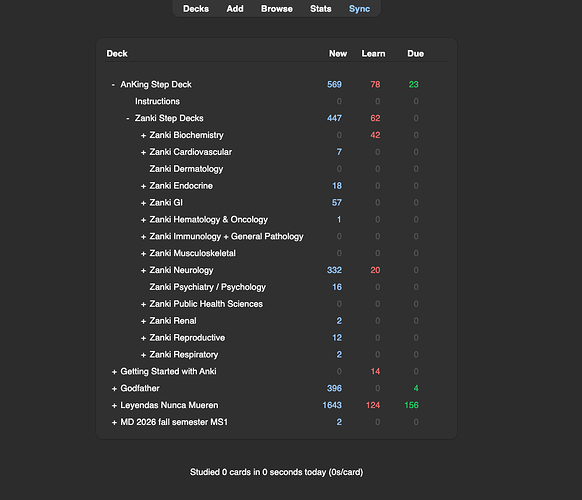The width and height of the screenshot is (582, 500).
Task: Collapse the Zanki Step Decks subtree
Action: point(128,118)
